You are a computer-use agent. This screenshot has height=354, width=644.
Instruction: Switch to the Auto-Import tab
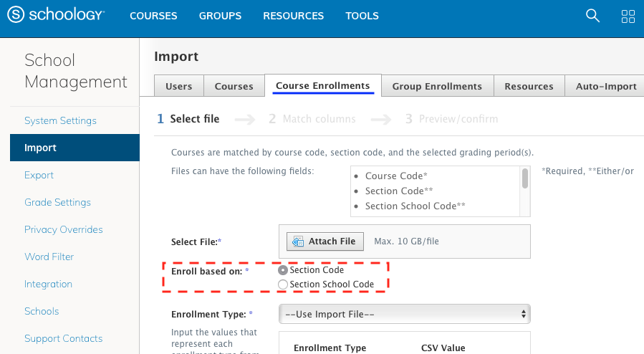[x=606, y=86]
